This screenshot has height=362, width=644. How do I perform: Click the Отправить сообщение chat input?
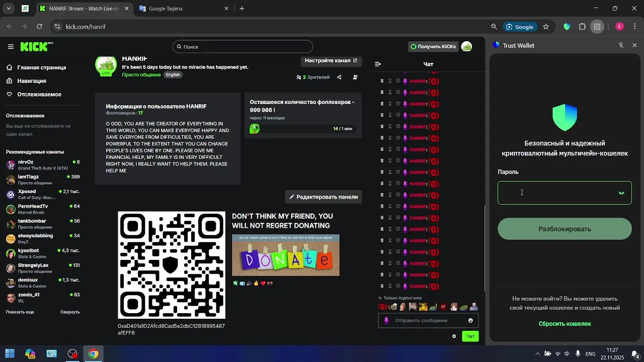tap(428, 320)
